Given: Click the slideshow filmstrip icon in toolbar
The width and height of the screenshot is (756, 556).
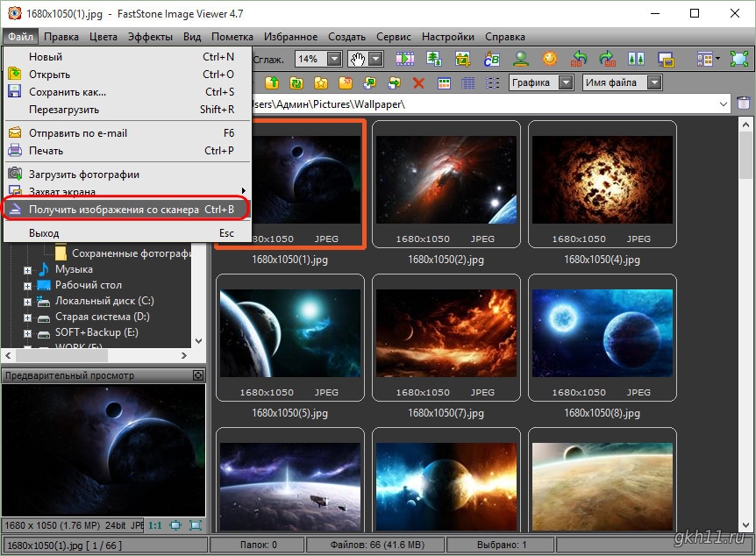Looking at the screenshot, I should [x=404, y=59].
